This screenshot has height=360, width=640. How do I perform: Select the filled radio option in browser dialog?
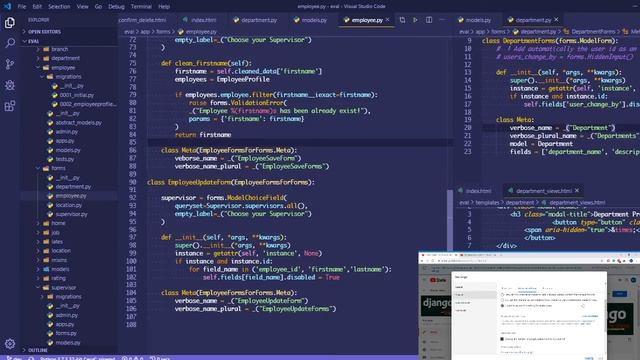502,305
